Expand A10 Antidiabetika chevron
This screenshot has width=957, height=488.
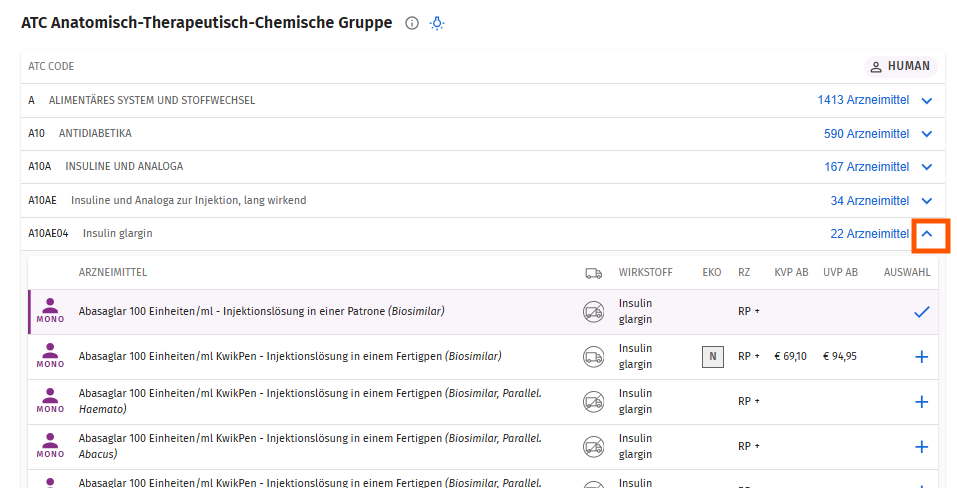click(926, 134)
